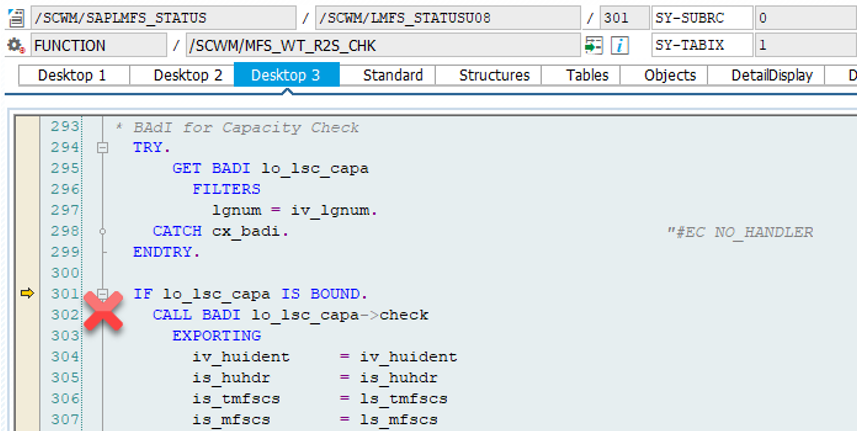Click the TRY. keyword at line 294
The height and width of the screenshot is (431, 857).
click(152, 147)
